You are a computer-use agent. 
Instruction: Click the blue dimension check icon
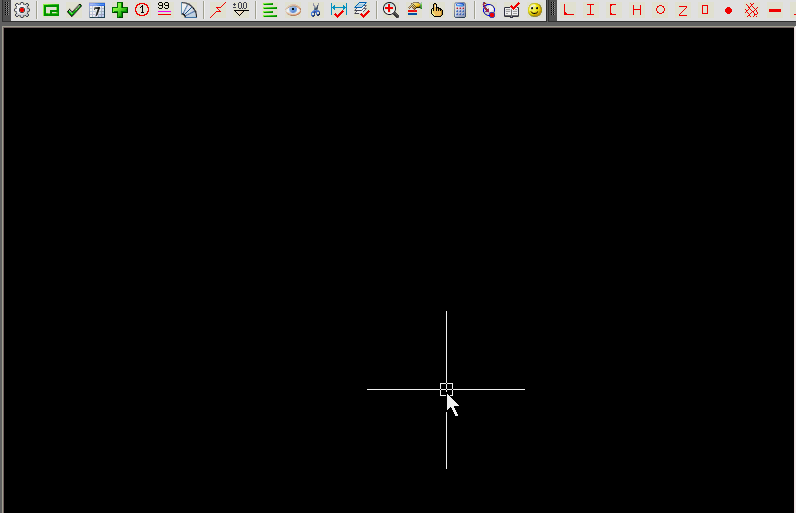pyautogui.click(x=339, y=10)
